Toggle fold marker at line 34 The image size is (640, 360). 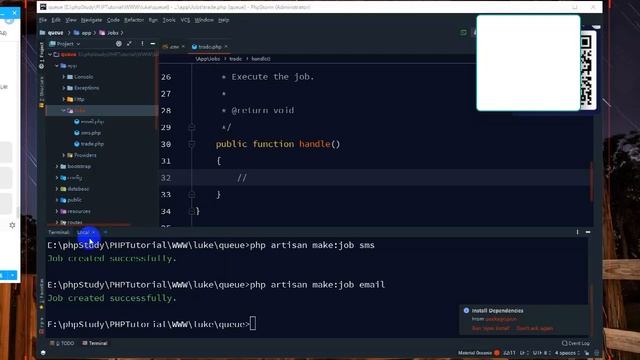tap(191, 211)
